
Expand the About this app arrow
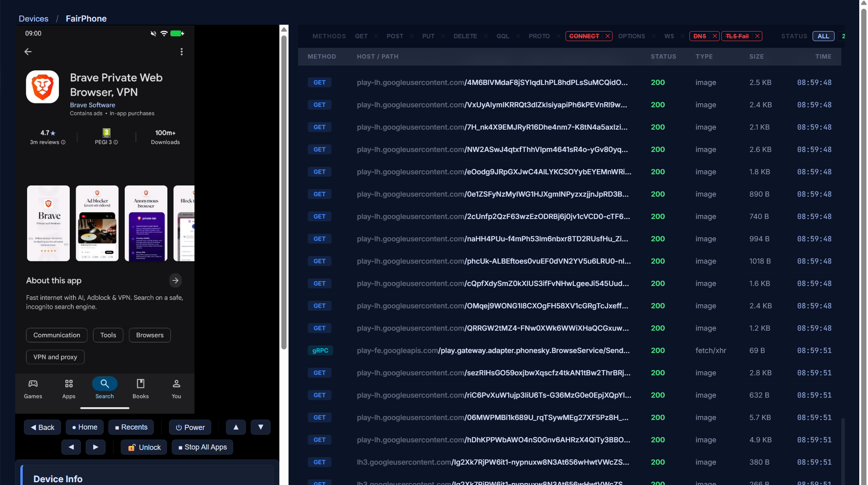coord(175,281)
